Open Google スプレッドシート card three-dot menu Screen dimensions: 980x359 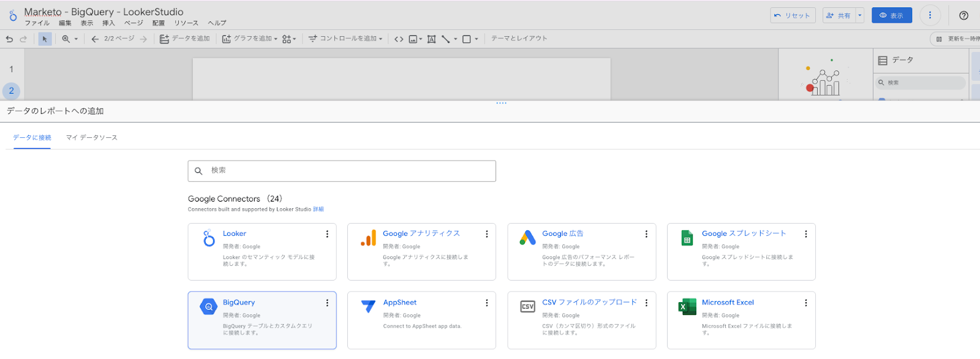point(806,234)
